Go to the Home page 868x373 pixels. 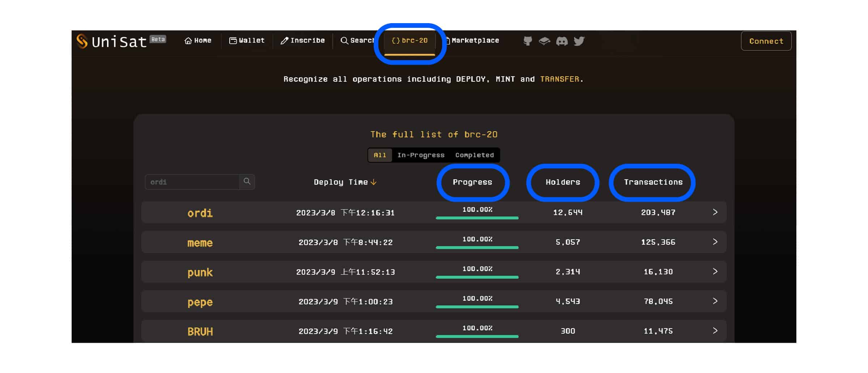click(198, 40)
